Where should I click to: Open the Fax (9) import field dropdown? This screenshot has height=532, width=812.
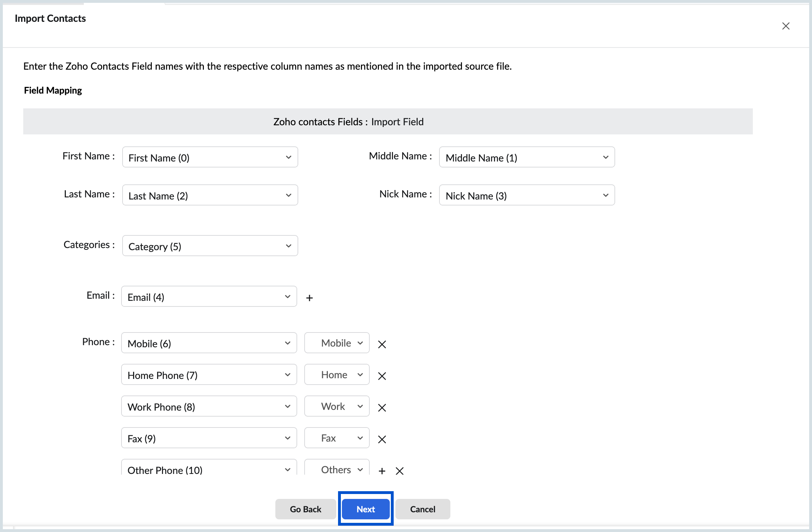[209, 438]
